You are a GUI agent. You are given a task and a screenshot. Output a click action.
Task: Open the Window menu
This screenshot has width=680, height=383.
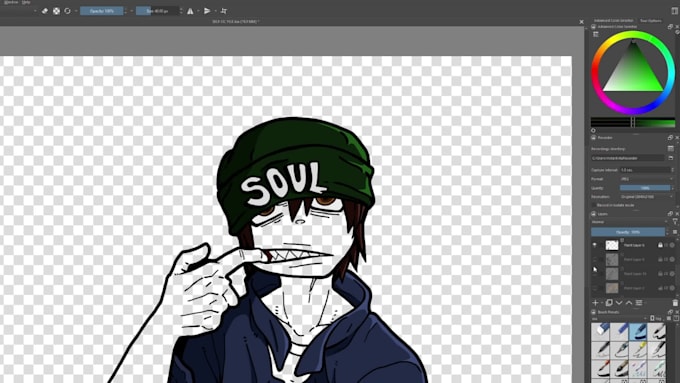click(11, 2)
